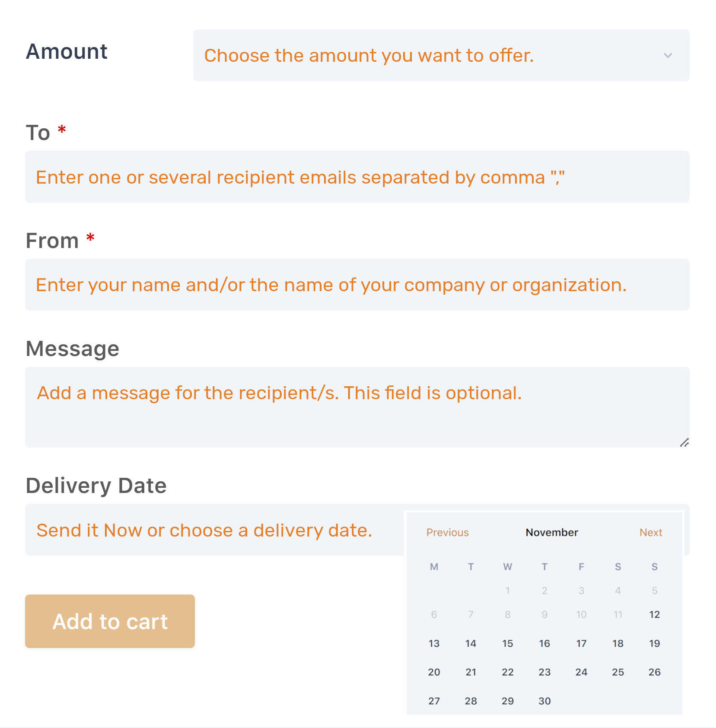This screenshot has width=716, height=728.
Task: Click into the Message text area
Action: coord(357,407)
